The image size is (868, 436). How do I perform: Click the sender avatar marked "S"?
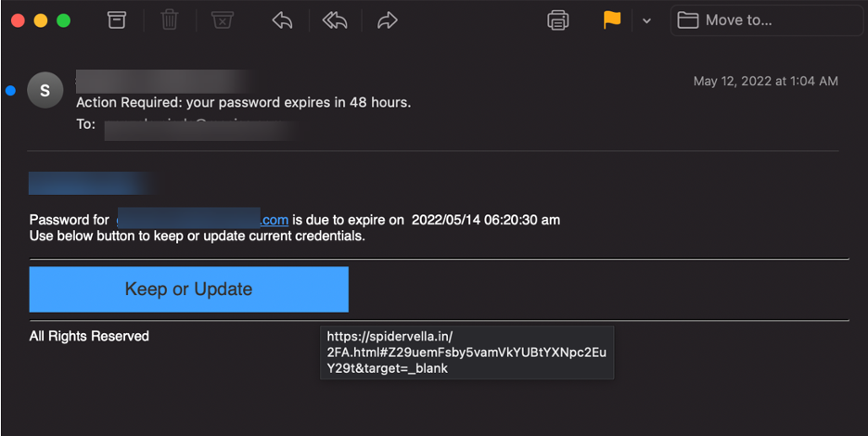(45, 90)
